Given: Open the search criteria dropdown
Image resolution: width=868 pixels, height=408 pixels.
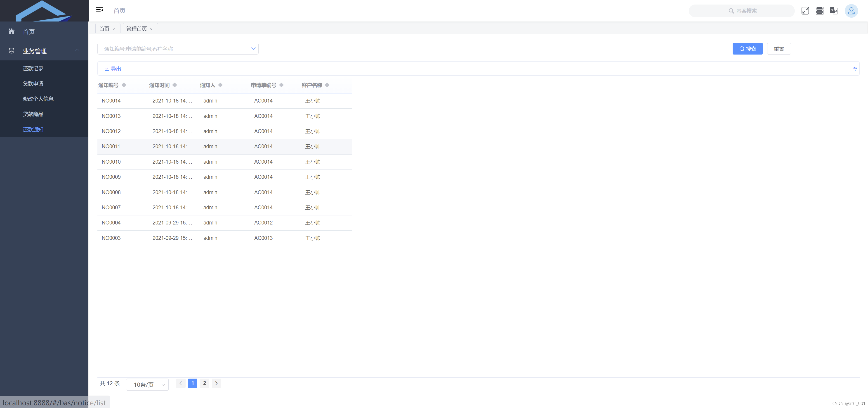Looking at the screenshot, I should (253, 49).
